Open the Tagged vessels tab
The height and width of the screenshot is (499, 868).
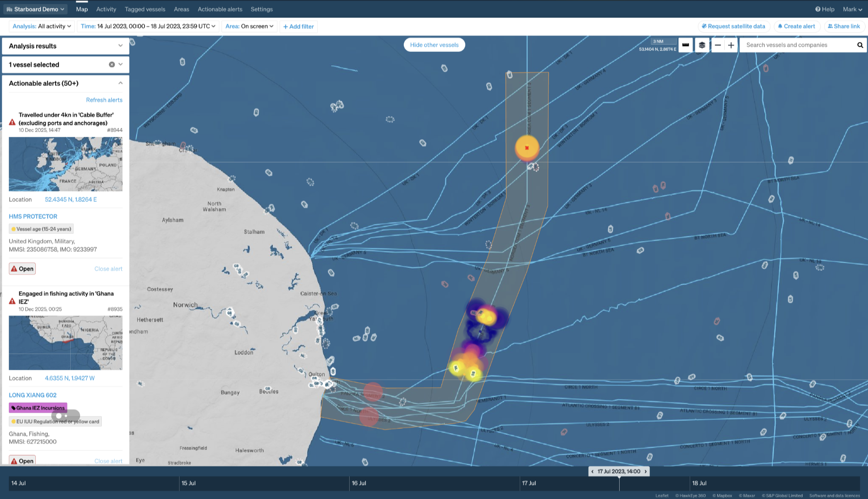coord(145,9)
